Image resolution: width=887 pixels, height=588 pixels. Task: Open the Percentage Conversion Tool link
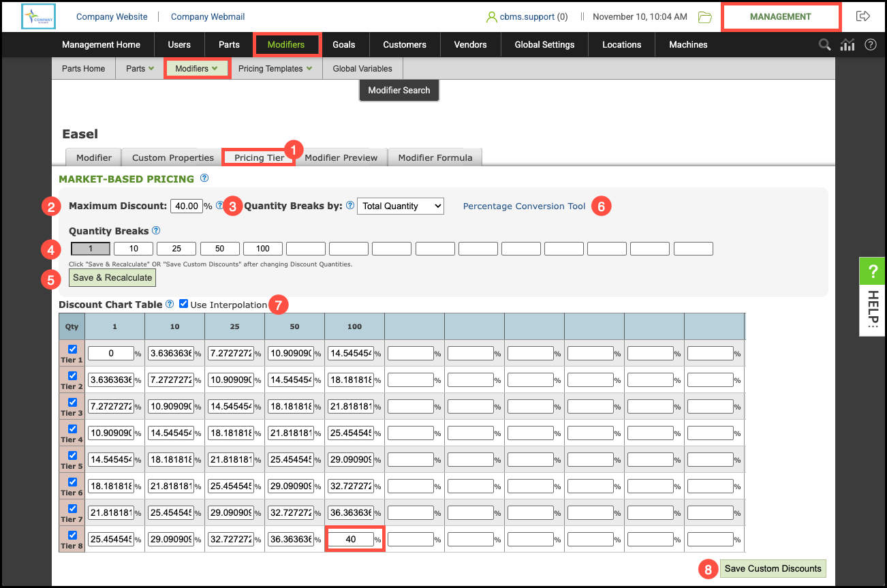(524, 206)
